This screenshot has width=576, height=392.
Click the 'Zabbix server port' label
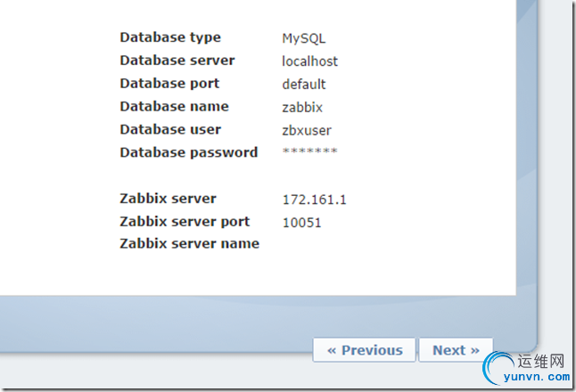coord(185,222)
